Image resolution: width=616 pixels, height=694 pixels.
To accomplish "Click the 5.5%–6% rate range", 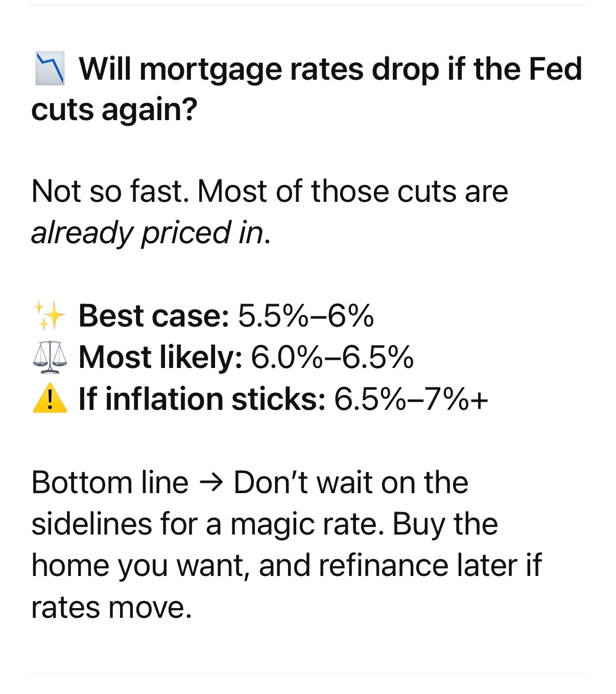I will [305, 315].
